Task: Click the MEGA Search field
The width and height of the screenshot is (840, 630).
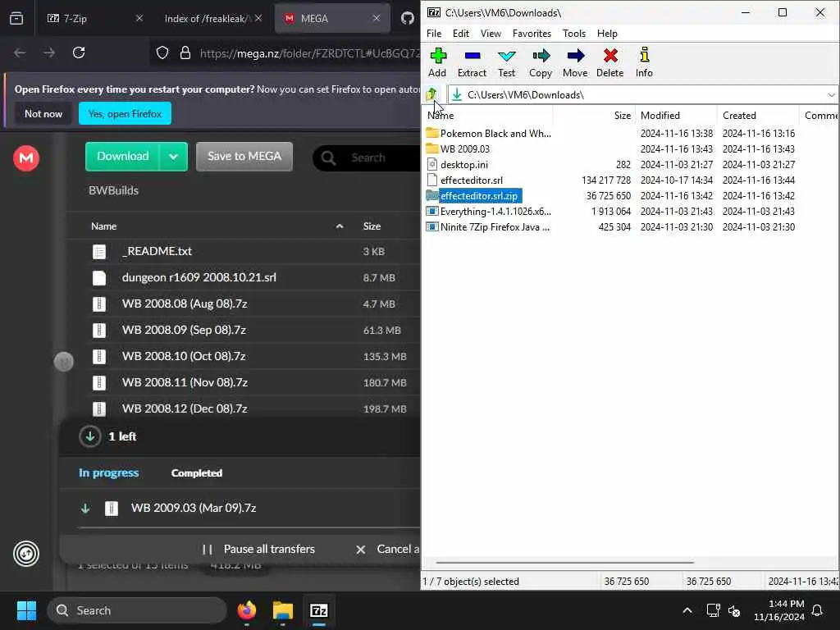Action: pos(367,157)
